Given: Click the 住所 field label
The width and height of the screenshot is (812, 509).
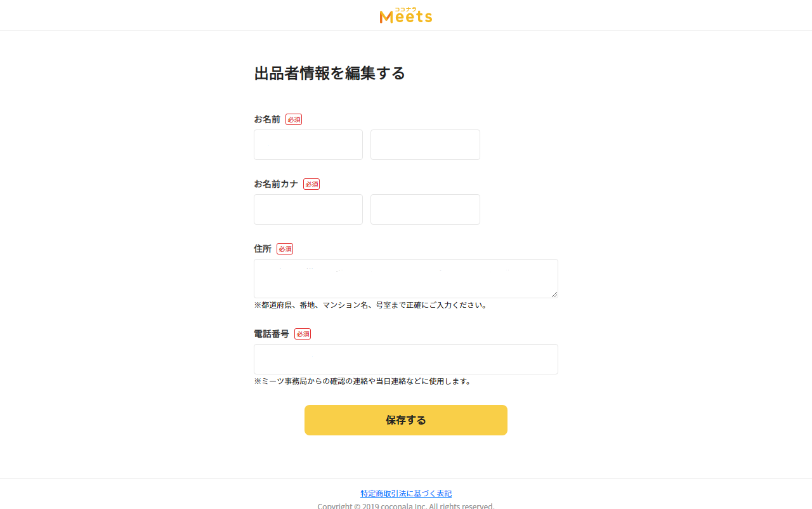Looking at the screenshot, I should (263, 249).
